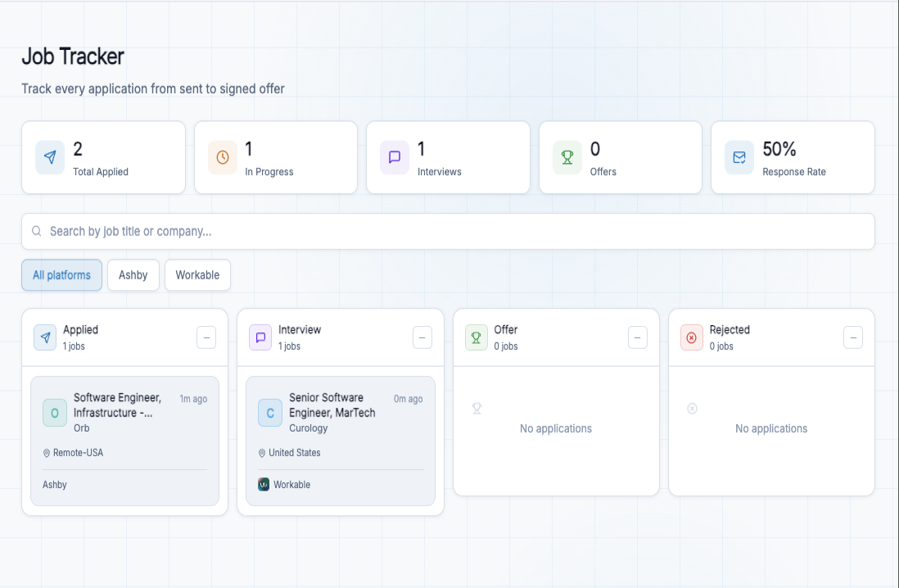Filter jobs by Workable platform

point(197,275)
